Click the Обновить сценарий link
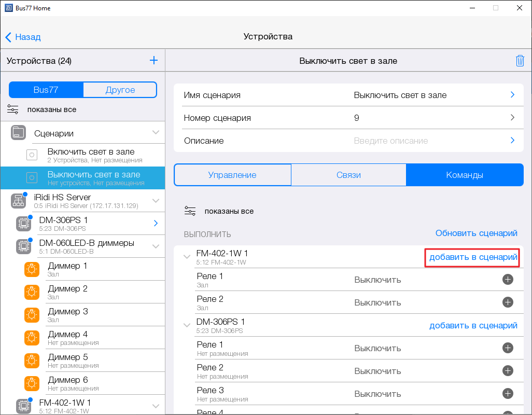 [x=476, y=233]
